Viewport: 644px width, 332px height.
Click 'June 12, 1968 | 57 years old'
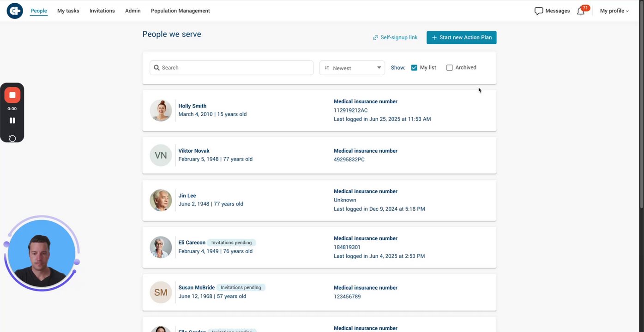tap(212, 296)
